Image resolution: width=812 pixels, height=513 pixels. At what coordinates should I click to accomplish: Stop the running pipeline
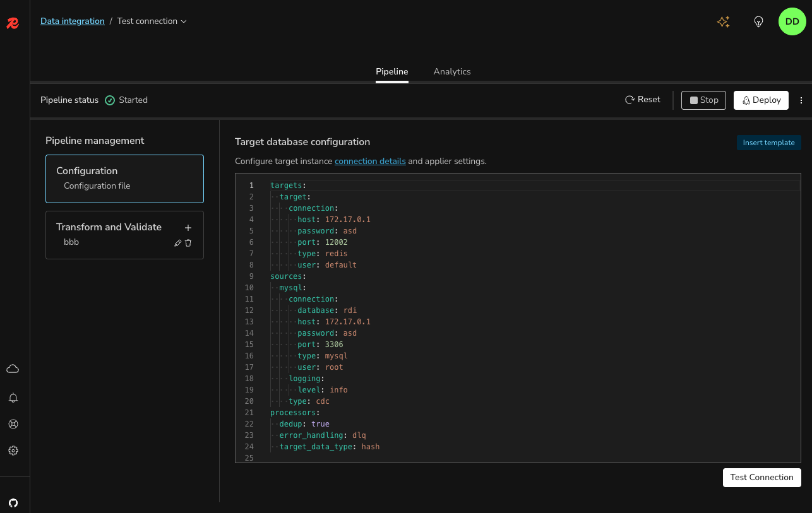(x=703, y=100)
